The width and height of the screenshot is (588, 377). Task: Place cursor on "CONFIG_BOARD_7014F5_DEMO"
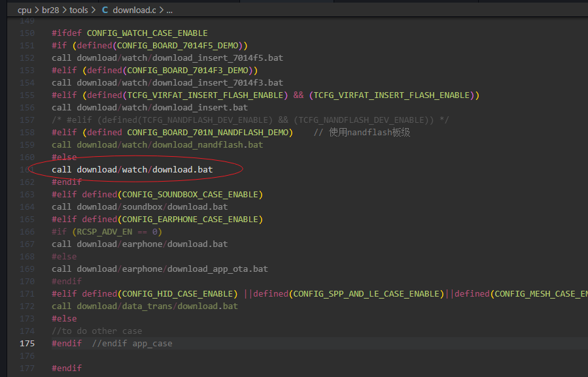pos(178,45)
